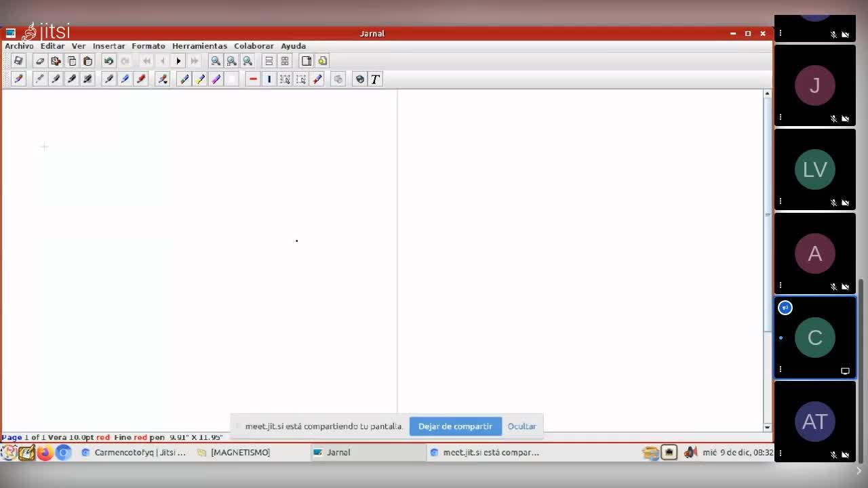Image resolution: width=868 pixels, height=488 pixels.
Task: Click the blue speaker badge on tile C
Action: 785,308
